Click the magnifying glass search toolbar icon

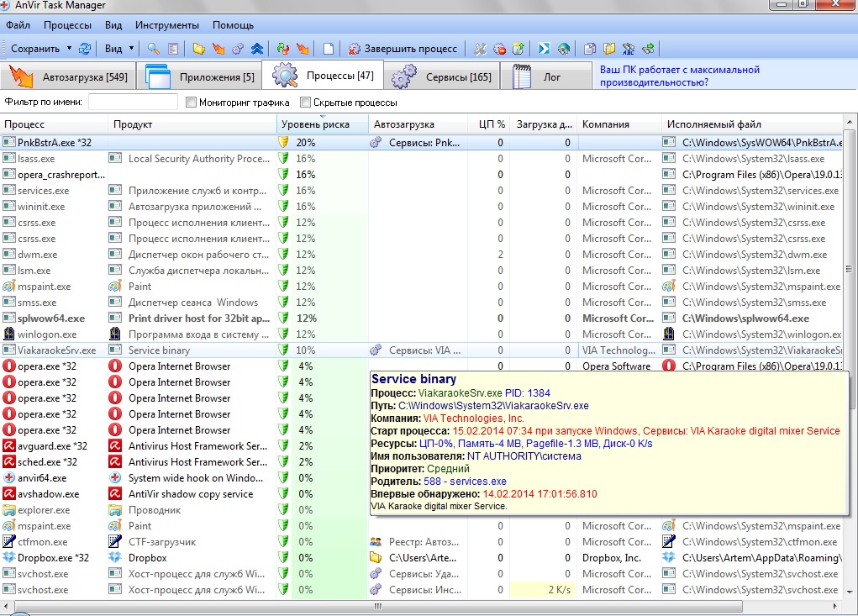tap(153, 49)
